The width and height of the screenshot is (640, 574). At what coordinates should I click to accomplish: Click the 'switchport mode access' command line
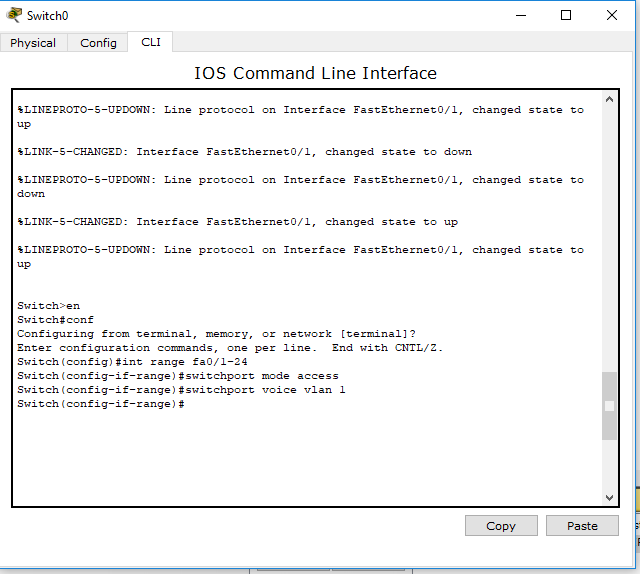tap(178, 376)
